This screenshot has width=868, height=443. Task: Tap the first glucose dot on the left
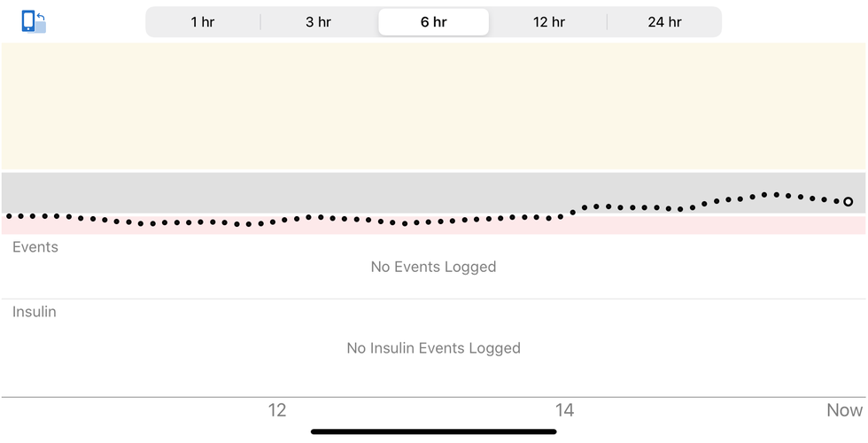pyautogui.click(x=9, y=216)
